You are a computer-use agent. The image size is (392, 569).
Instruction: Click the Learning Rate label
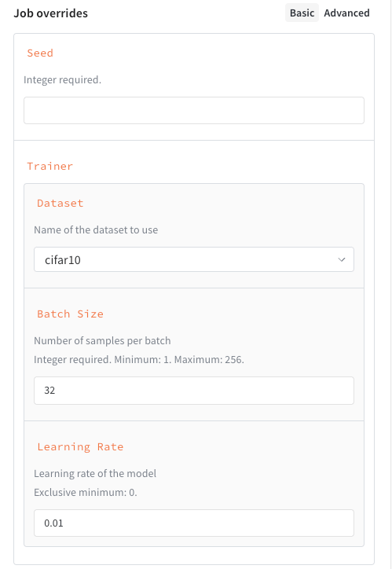[80, 446]
